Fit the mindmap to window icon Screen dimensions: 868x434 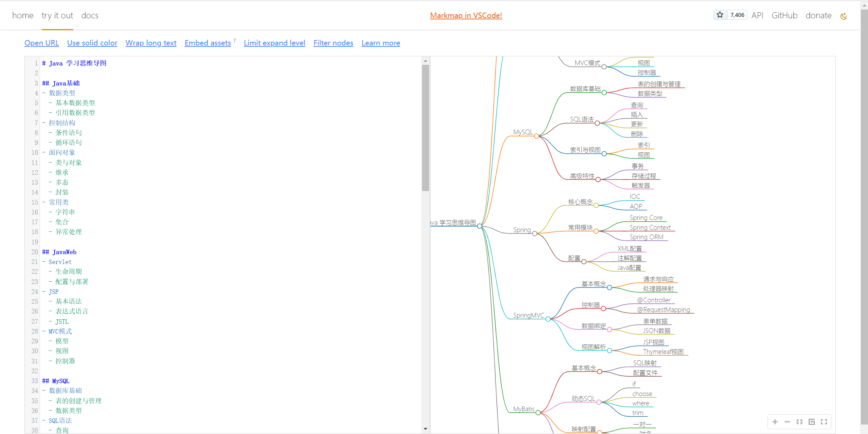[x=799, y=422]
